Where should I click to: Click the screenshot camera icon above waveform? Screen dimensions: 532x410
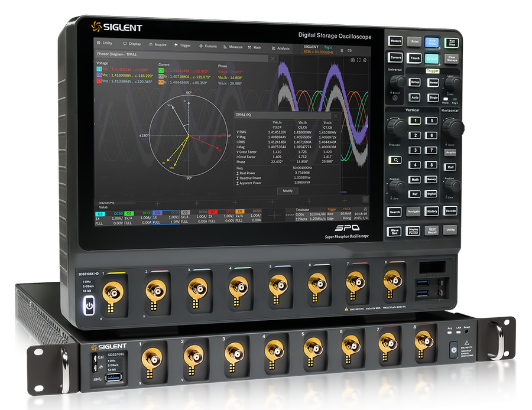[352, 60]
